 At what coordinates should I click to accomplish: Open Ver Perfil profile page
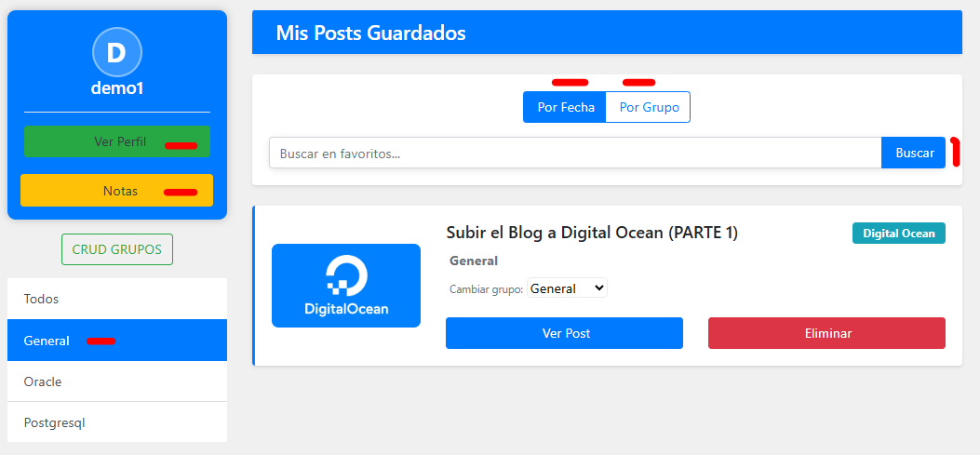click(x=117, y=141)
